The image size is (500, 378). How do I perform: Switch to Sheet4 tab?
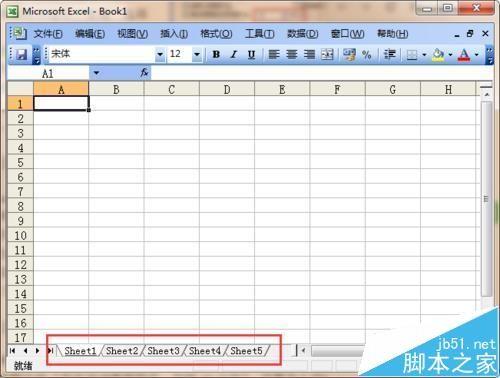point(205,351)
